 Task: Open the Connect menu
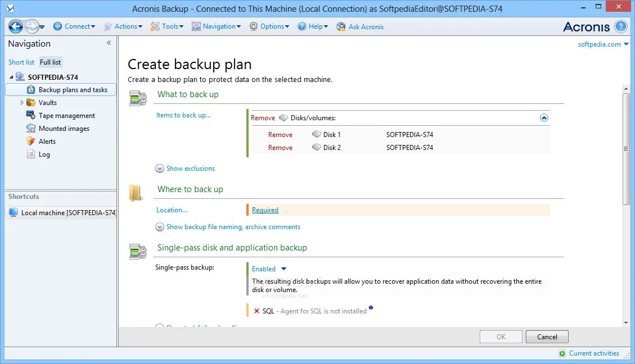click(74, 27)
